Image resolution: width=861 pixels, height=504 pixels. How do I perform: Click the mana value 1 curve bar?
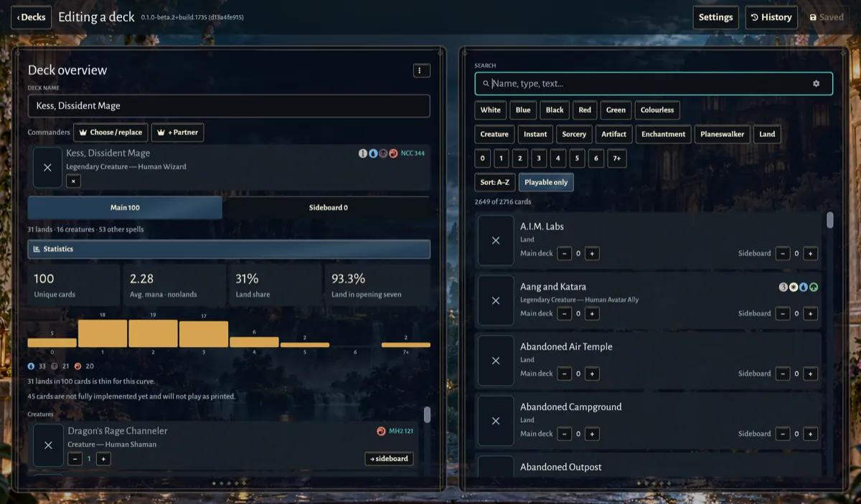pos(103,334)
